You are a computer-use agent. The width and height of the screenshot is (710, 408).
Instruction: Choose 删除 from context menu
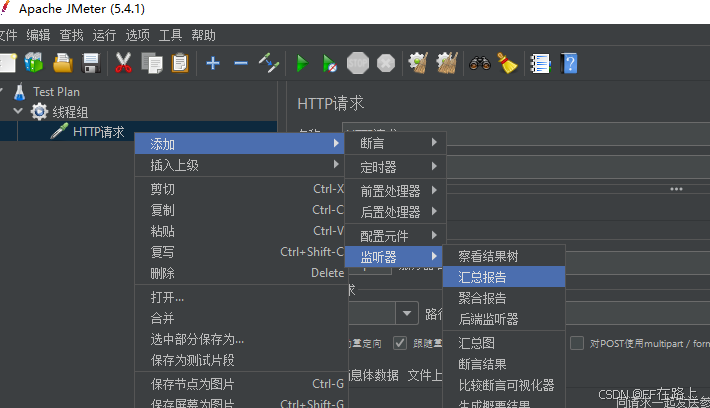pos(240,273)
